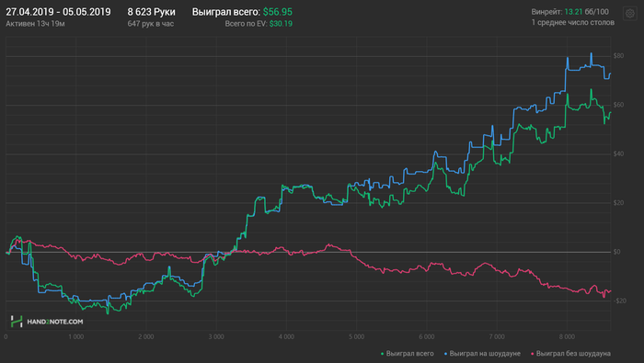
Task: Click the $60 y-axis label
Action: [618, 105]
